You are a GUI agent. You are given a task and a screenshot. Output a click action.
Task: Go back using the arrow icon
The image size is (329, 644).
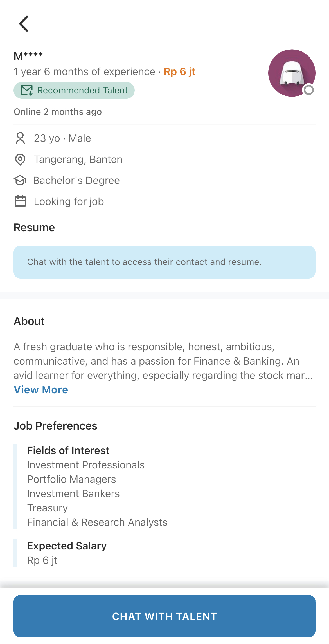[x=24, y=24]
